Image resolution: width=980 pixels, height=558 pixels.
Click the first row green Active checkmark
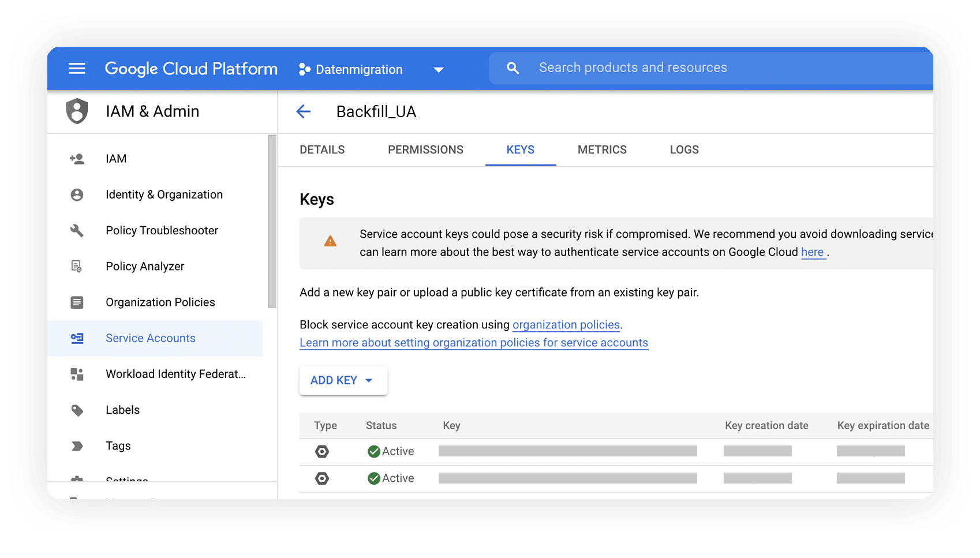tap(374, 452)
